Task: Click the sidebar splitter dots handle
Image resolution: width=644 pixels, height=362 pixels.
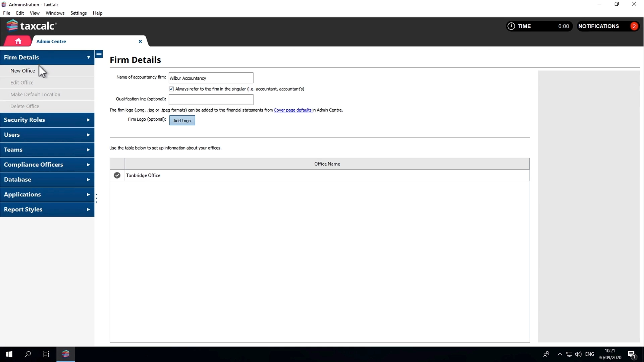Action: point(96,198)
